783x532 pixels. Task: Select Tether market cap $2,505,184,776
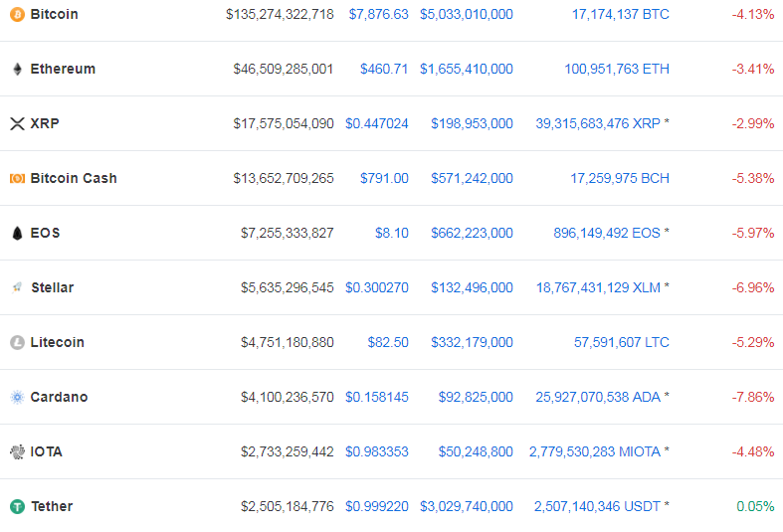click(x=288, y=506)
